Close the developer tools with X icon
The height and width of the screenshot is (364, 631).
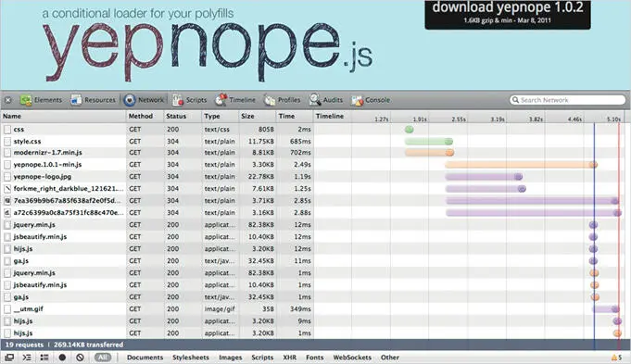(8, 100)
